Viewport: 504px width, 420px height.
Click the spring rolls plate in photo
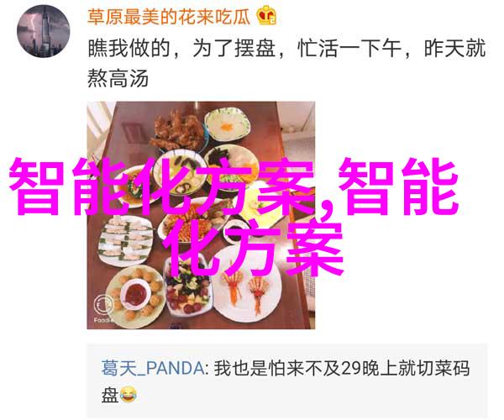click(x=125, y=240)
